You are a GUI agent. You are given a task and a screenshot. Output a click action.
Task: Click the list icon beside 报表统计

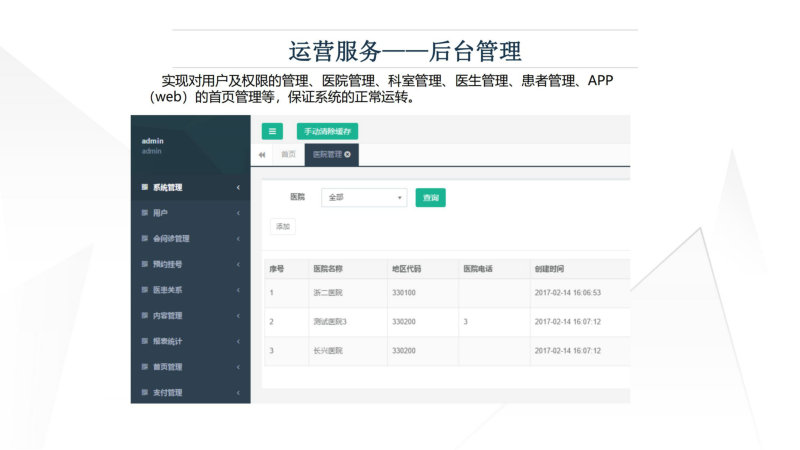pyautogui.click(x=145, y=341)
